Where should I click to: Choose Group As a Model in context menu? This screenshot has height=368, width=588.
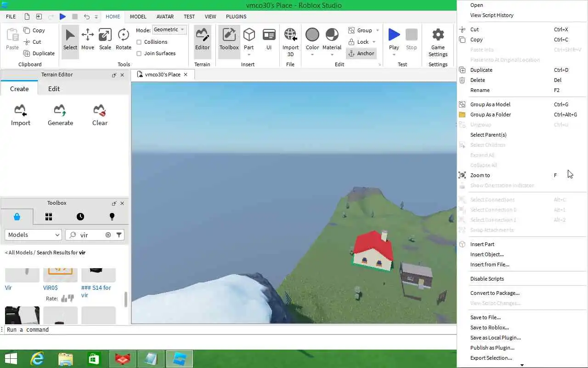click(x=522, y=104)
